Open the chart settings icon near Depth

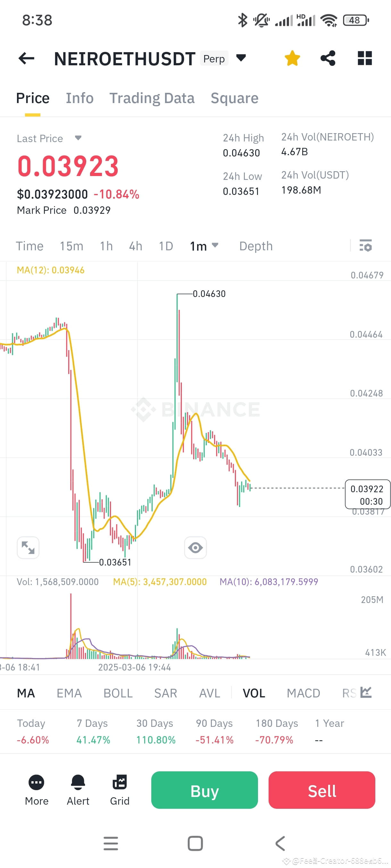366,246
